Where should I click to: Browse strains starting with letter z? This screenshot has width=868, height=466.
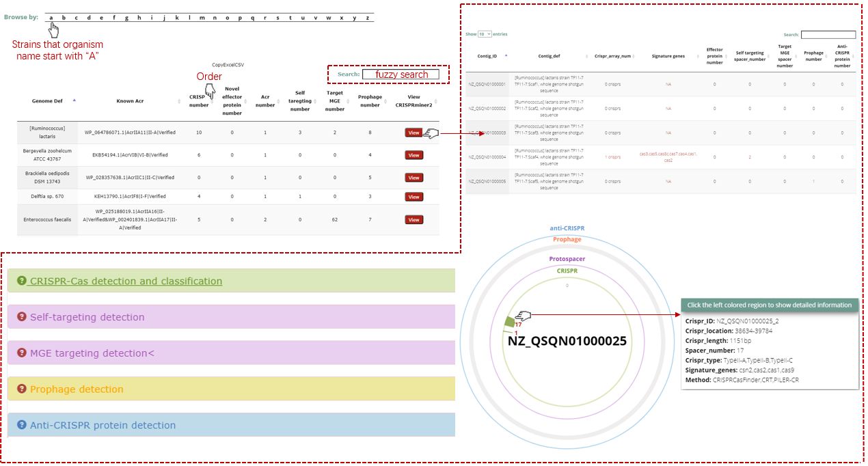coord(368,18)
